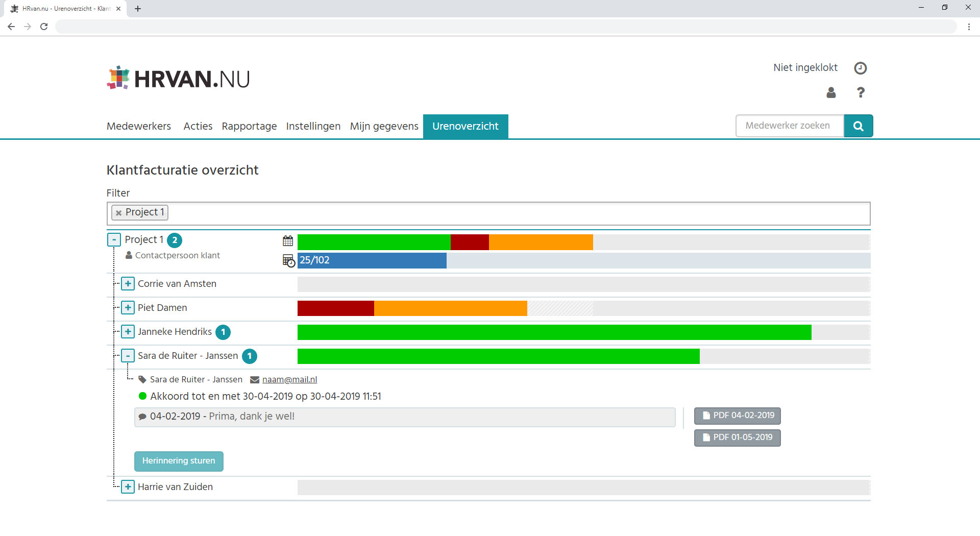
Task: Expand Harrie van Zuiden row
Action: coord(128,487)
